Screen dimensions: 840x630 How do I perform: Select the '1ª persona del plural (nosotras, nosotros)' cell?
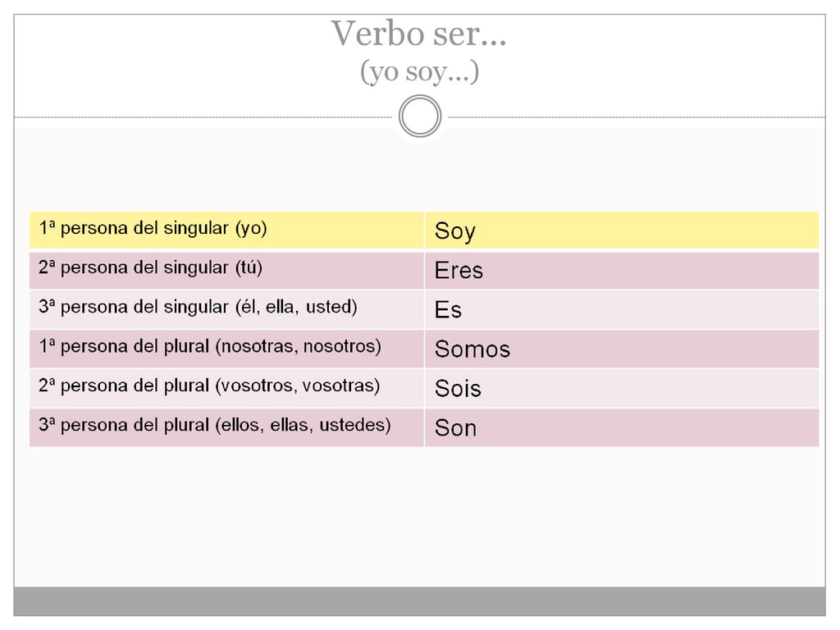[226, 349]
